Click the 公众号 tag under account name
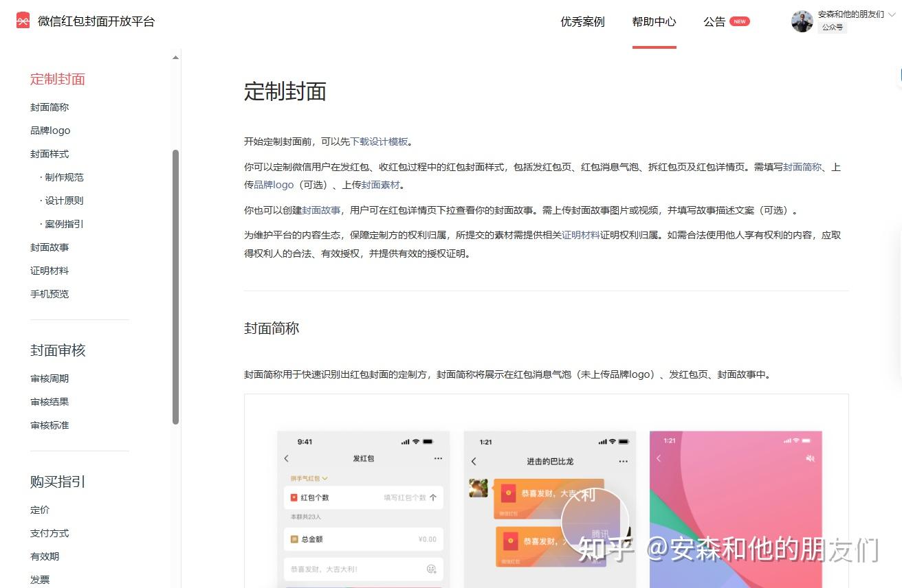The width and height of the screenshot is (902, 588). (x=832, y=27)
